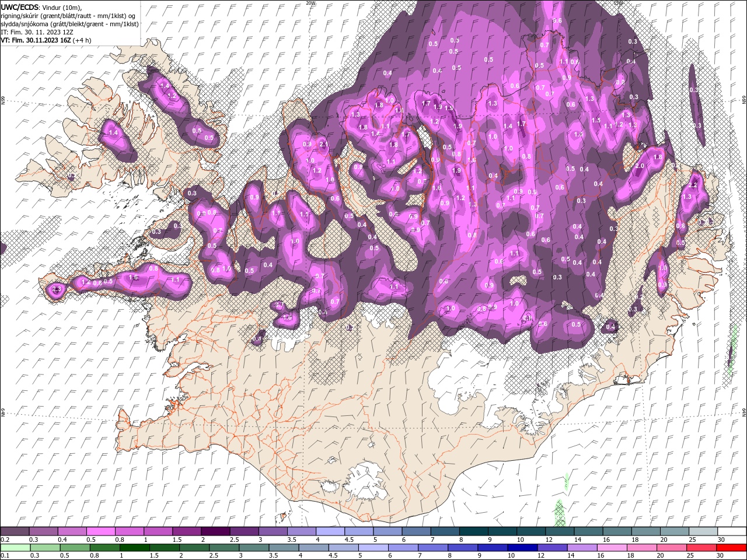747x560 pixels.
Task: Select snow scale swatch starting at 6
Action: 416,531
